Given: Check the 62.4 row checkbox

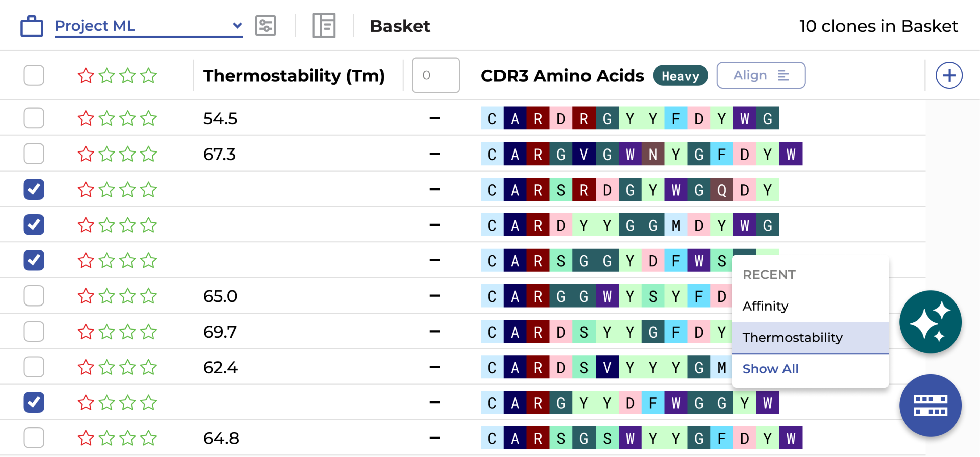Looking at the screenshot, I should pos(34,367).
